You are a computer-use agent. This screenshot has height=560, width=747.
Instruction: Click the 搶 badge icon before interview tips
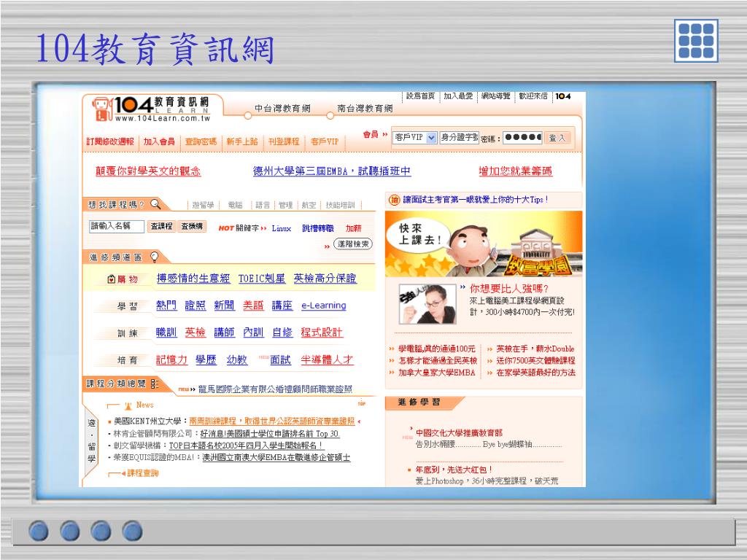point(394,200)
